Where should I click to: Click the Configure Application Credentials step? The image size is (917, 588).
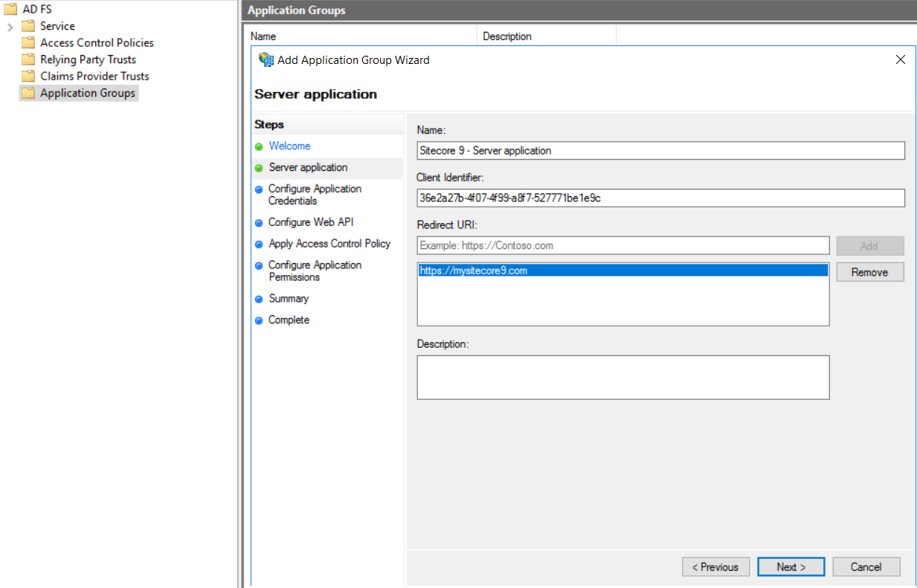[x=315, y=195]
